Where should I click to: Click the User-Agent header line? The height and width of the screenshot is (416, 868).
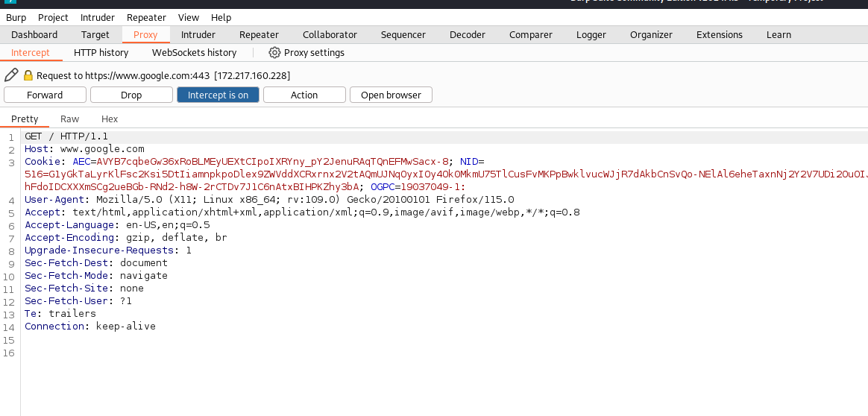(270, 200)
